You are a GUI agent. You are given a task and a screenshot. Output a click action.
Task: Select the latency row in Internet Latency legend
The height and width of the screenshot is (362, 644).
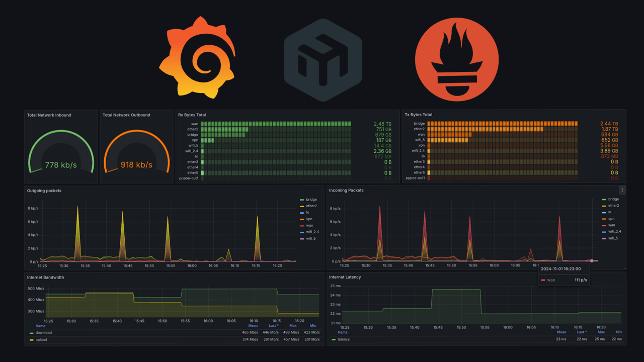click(476, 339)
